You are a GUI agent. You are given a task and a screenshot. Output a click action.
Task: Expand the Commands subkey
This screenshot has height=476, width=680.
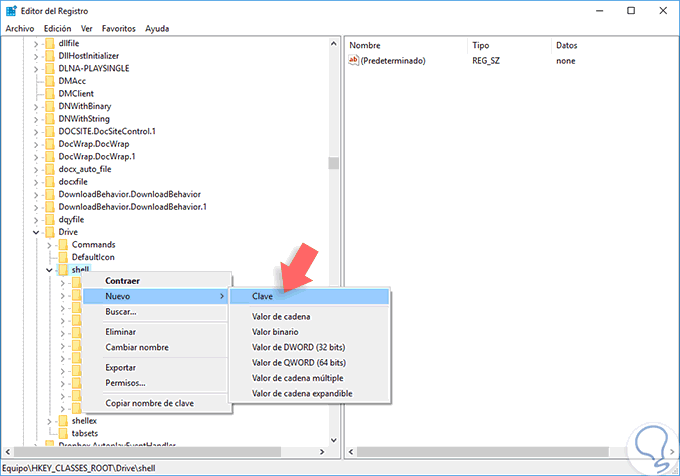49,245
